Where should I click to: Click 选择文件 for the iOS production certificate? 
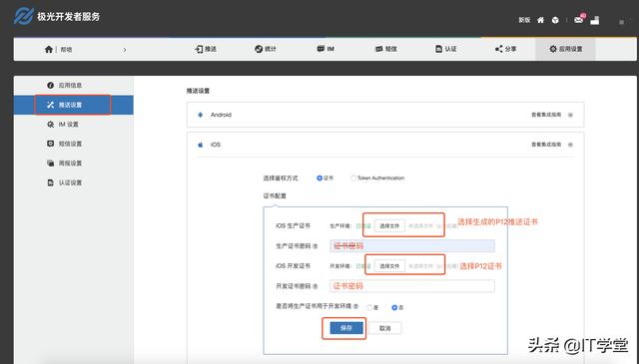click(389, 226)
